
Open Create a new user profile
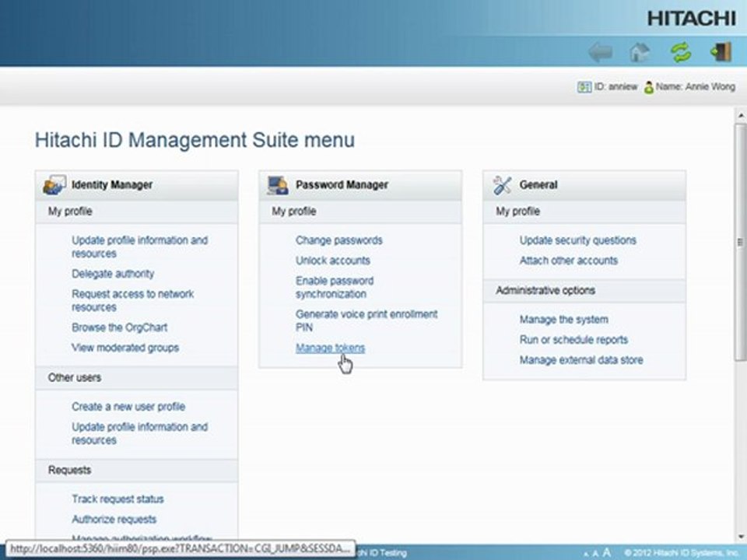click(x=128, y=407)
